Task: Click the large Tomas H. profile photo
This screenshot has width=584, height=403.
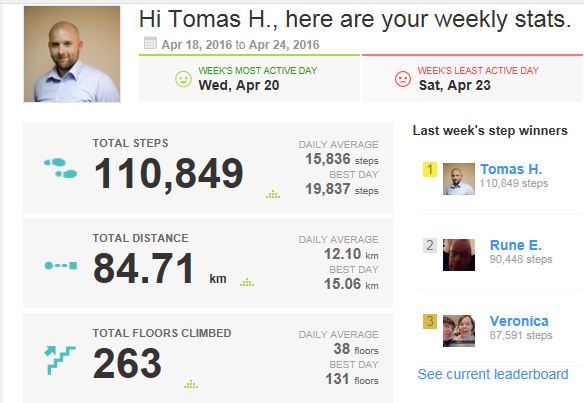Action: (x=72, y=54)
